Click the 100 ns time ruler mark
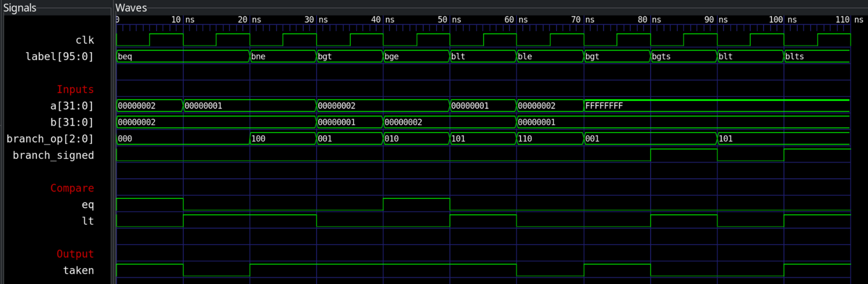Viewport: 868px width, 284px height. 783,20
